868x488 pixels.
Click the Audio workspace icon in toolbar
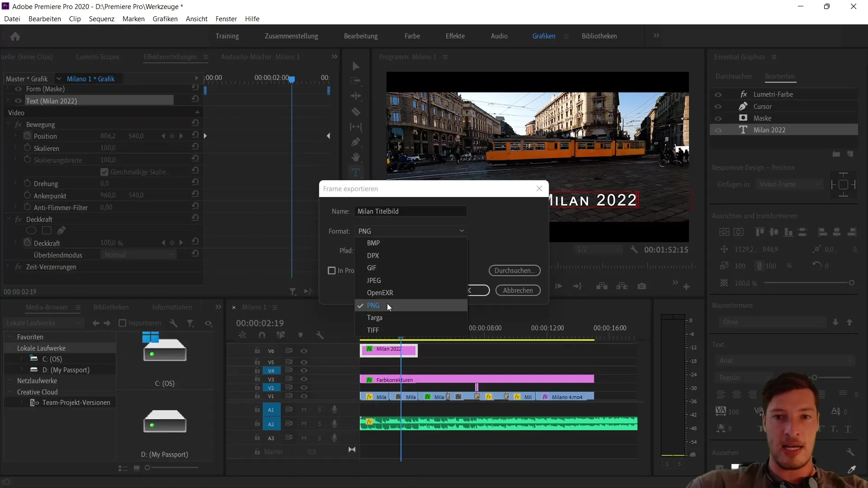499,36
